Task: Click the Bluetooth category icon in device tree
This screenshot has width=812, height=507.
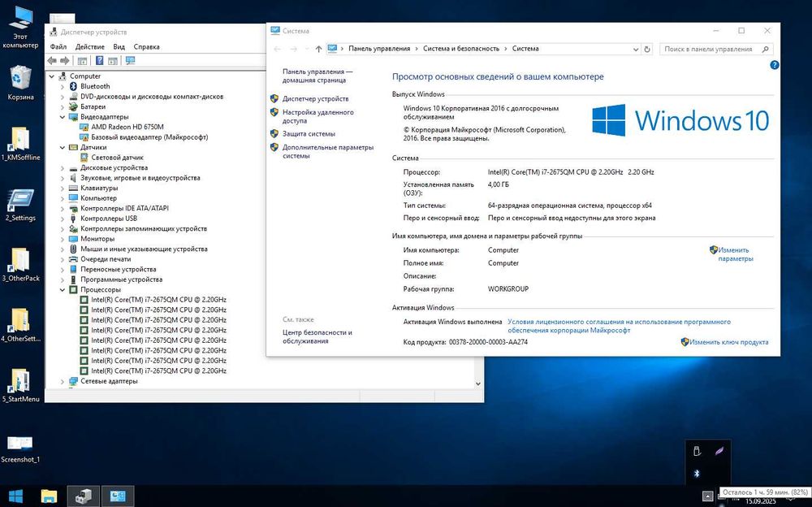Action: pyautogui.click(x=73, y=86)
